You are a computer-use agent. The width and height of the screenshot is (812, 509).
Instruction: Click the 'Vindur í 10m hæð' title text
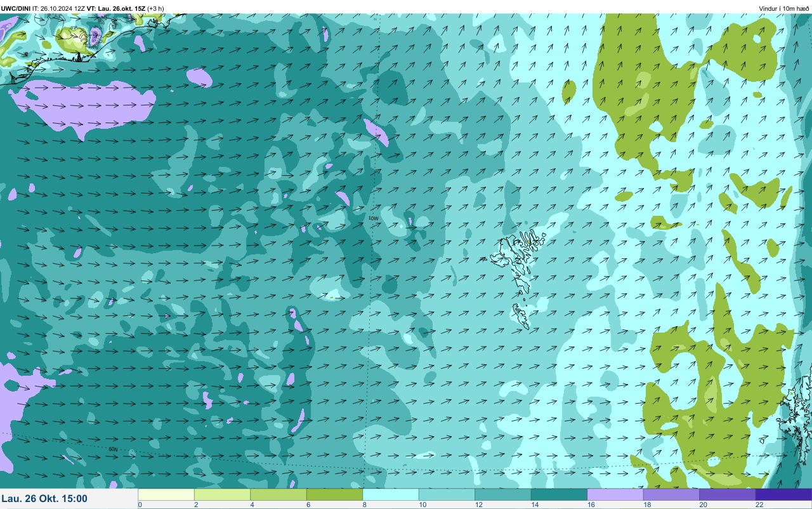(x=784, y=8)
